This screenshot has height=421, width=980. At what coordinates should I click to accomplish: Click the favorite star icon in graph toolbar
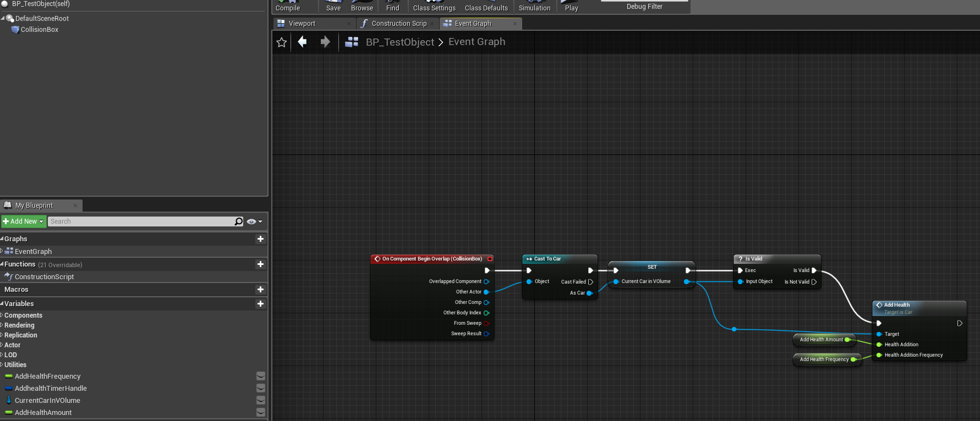pos(282,42)
